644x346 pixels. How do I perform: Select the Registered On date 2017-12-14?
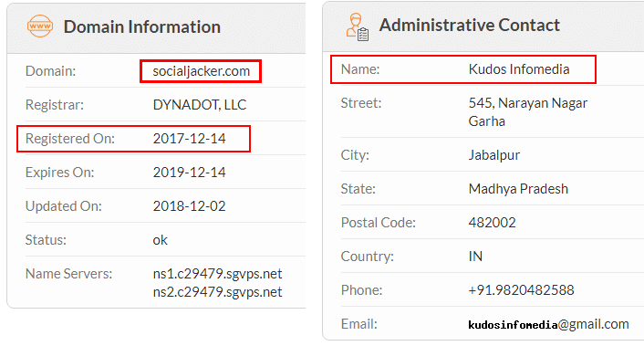click(x=190, y=139)
